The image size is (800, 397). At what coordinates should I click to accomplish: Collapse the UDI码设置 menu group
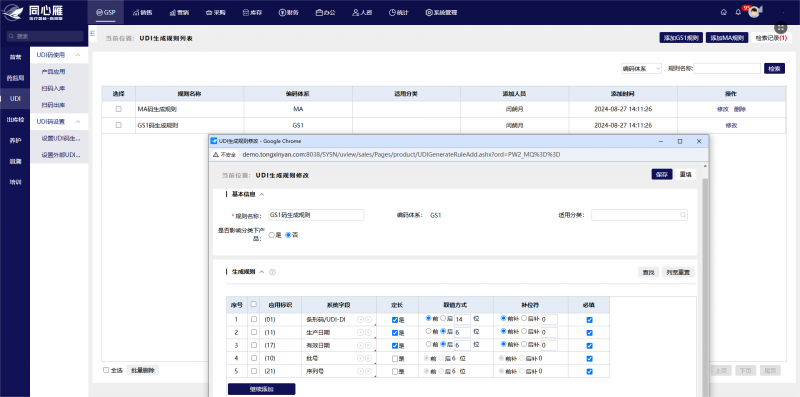click(x=78, y=122)
